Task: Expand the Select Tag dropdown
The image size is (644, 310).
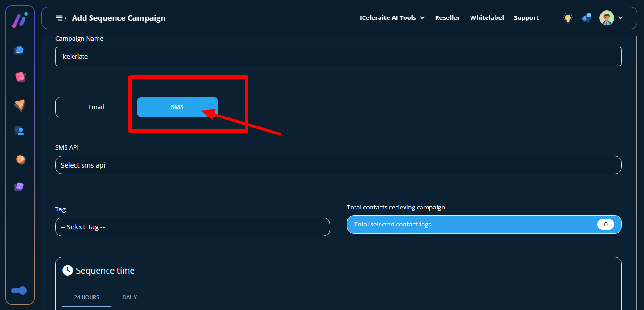Action: pos(192,227)
